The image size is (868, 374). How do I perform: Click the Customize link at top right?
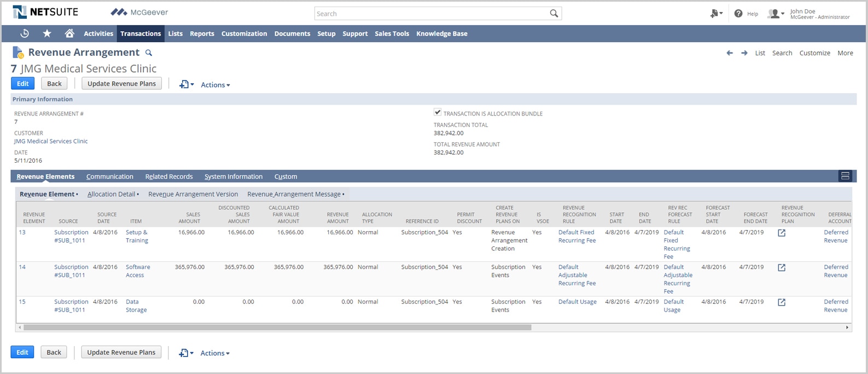coord(814,53)
